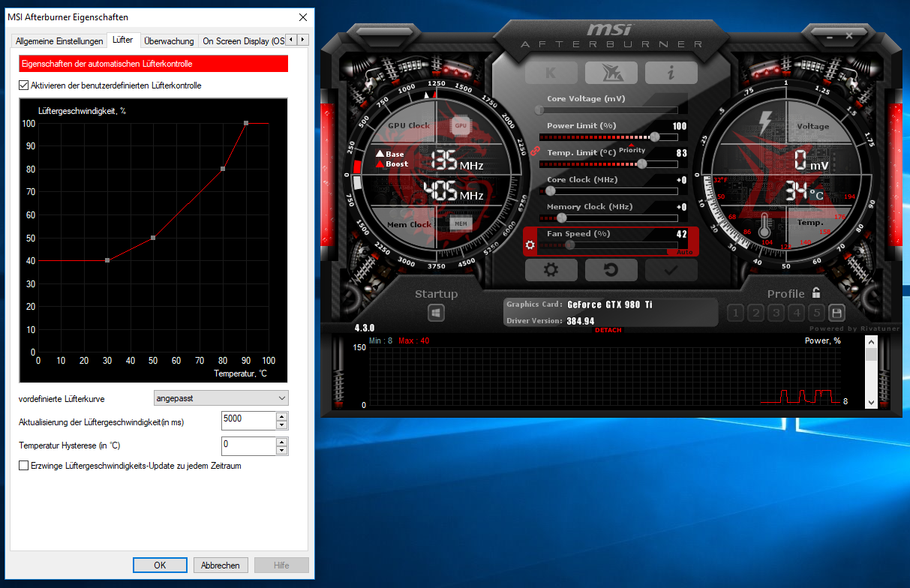Select profile slot 3

pyautogui.click(x=776, y=313)
